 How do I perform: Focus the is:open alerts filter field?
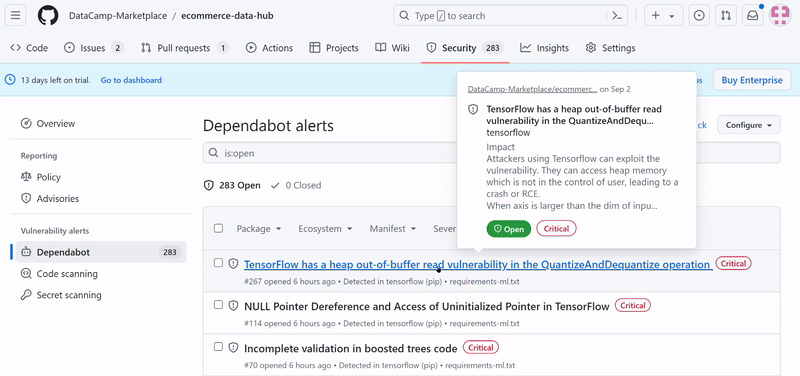click(x=491, y=153)
